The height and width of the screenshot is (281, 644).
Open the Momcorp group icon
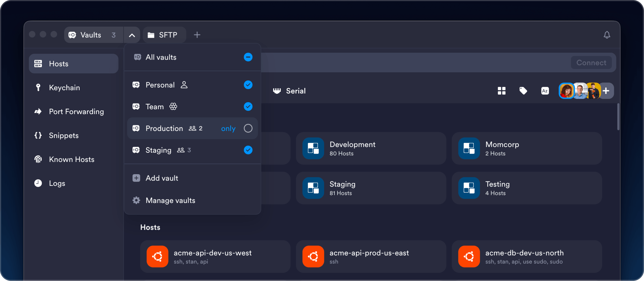pyautogui.click(x=469, y=148)
